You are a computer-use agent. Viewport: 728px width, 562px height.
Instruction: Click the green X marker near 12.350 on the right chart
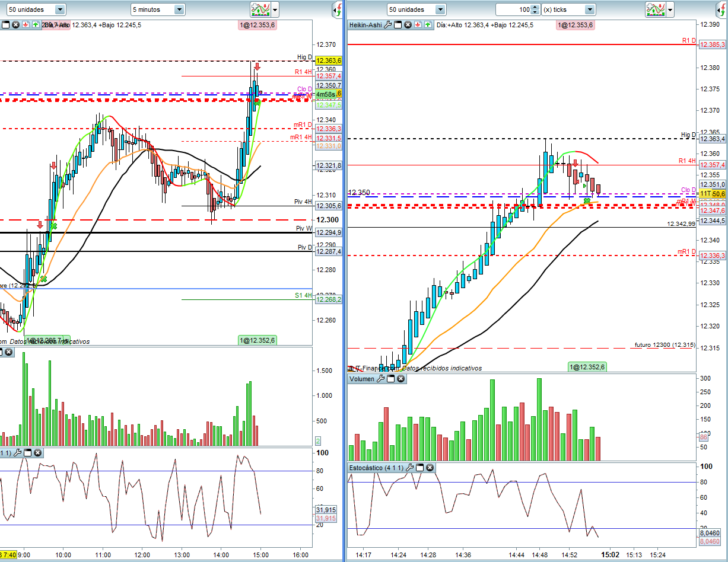[x=587, y=202]
